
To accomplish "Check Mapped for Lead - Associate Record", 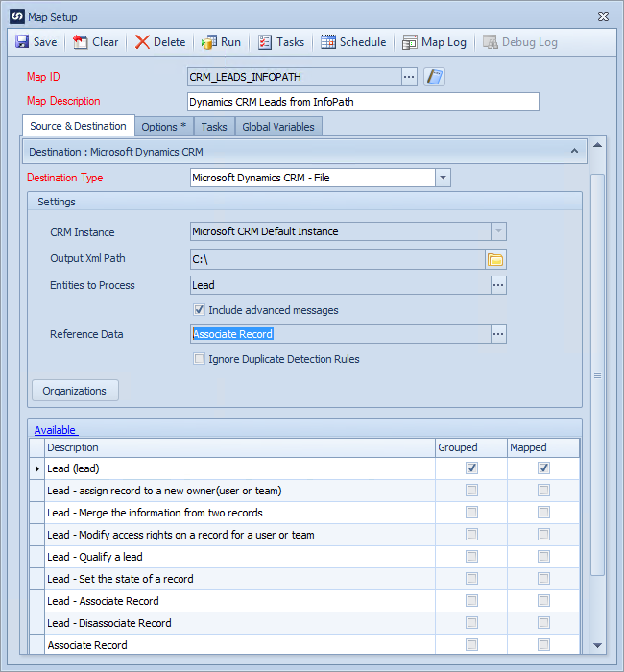I will 544,600.
